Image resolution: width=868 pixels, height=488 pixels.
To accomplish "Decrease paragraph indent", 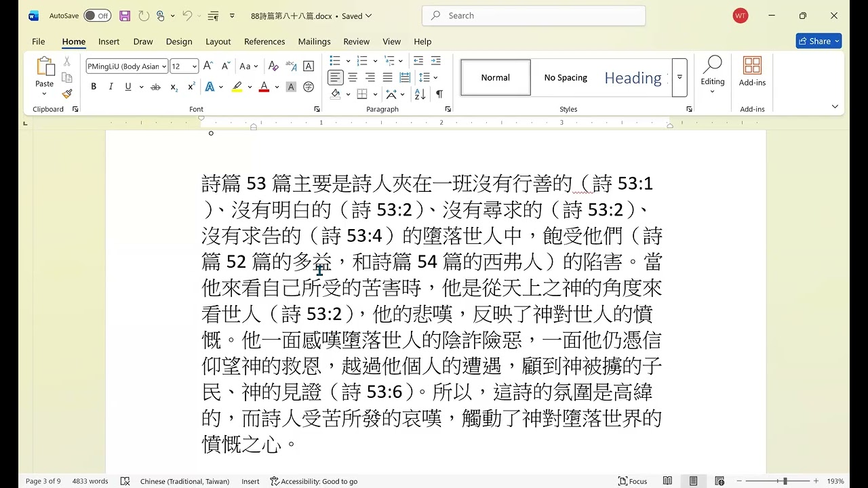I will tap(418, 60).
